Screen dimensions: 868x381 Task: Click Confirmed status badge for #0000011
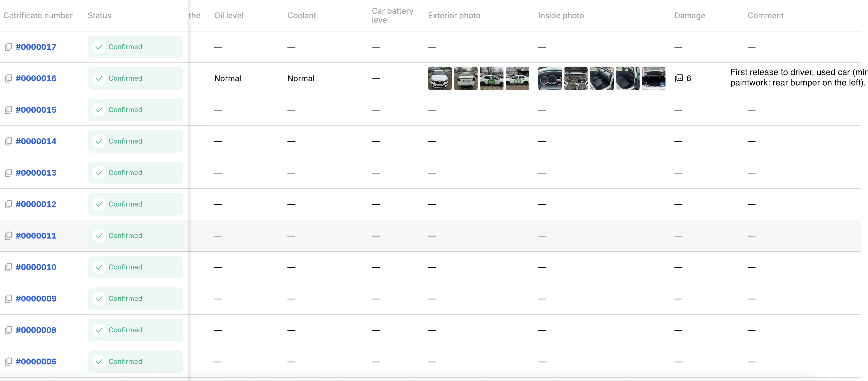136,236
